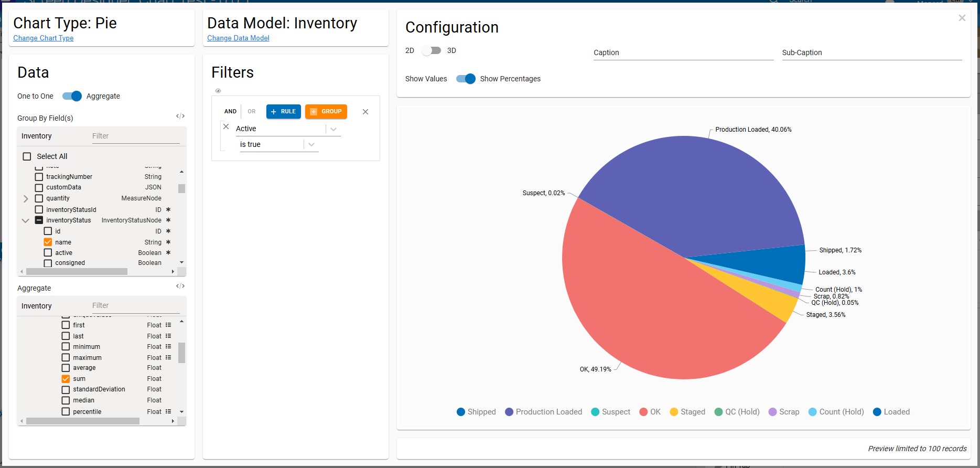
Task: Uncheck the name field checkbox
Action: pyautogui.click(x=48, y=242)
